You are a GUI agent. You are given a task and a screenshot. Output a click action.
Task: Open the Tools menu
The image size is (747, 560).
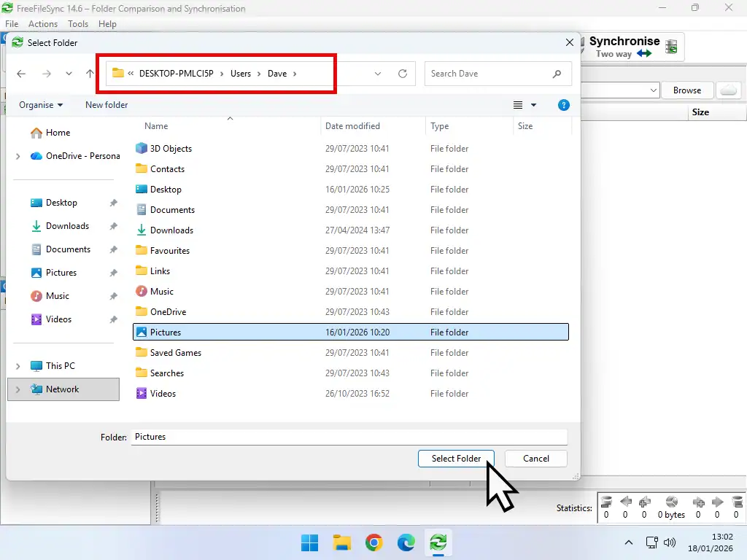pos(77,23)
